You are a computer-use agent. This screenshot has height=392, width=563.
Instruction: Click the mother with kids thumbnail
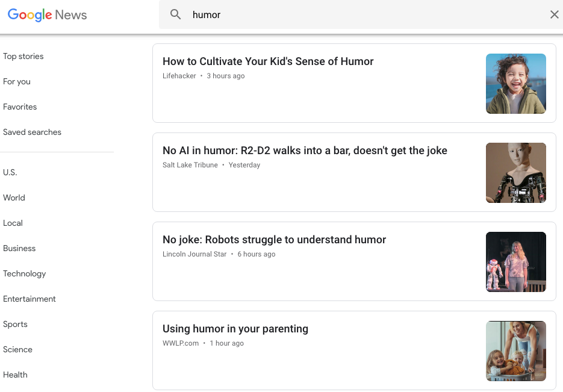516,350
